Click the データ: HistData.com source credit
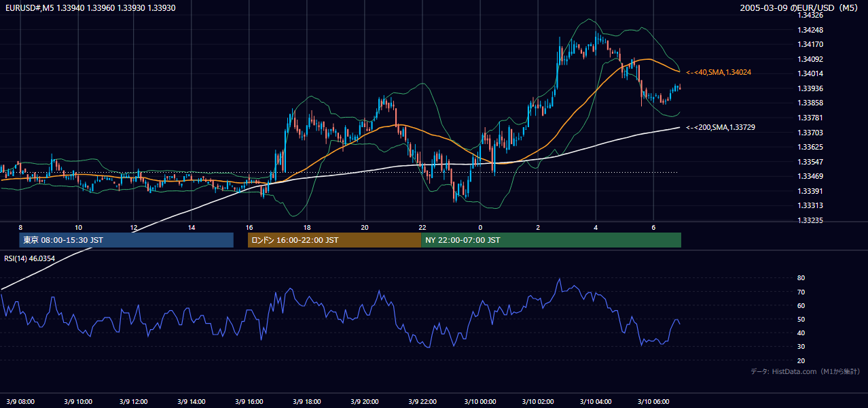Image resolution: width=868 pixels, height=408 pixels. [x=806, y=371]
